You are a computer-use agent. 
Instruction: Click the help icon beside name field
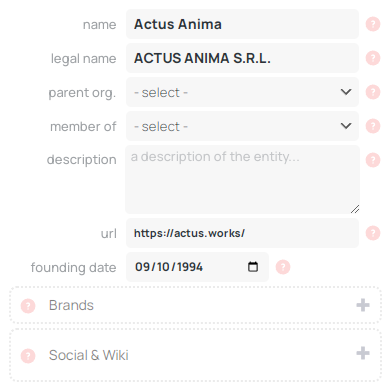coord(373,24)
